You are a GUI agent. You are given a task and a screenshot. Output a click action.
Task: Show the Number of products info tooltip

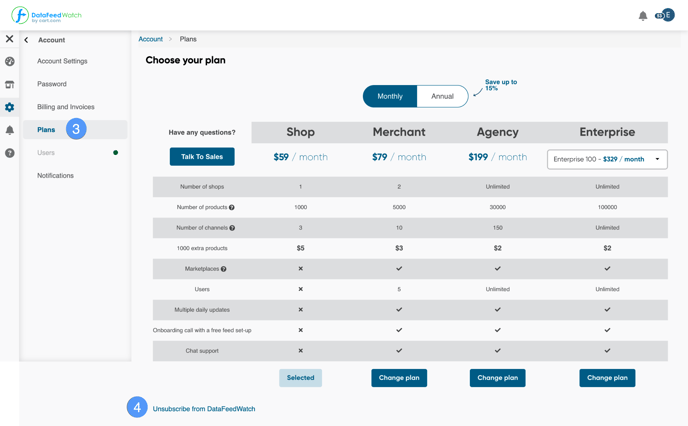point(232,208)
